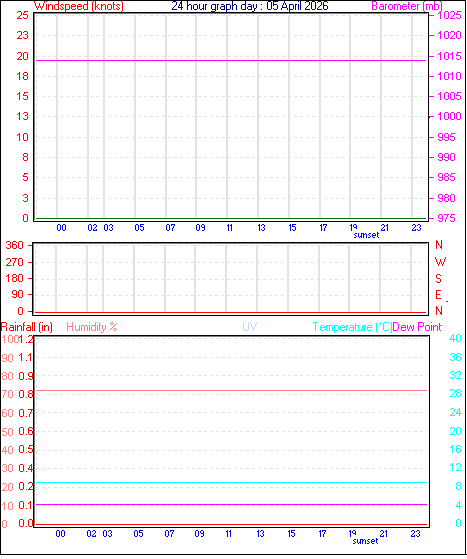
Task: Click the compass letter W
Action: (x=440, y=262)
